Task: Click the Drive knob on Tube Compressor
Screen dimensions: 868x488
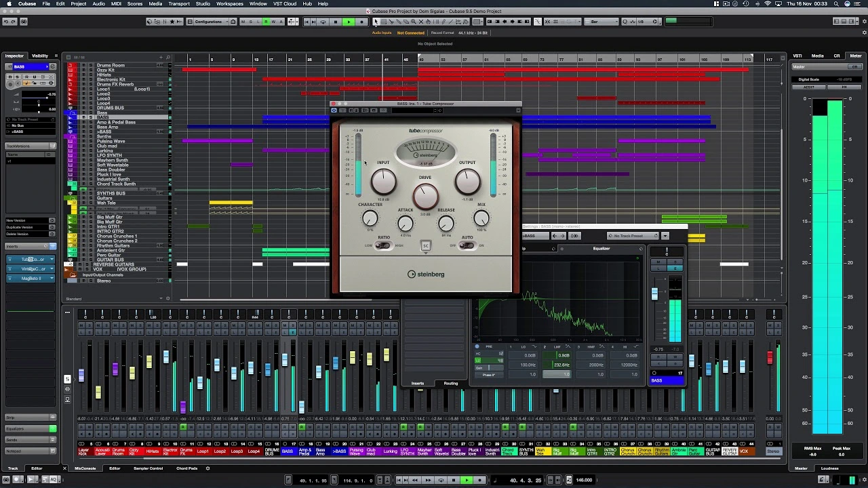Action: click(x=425, y=196)
